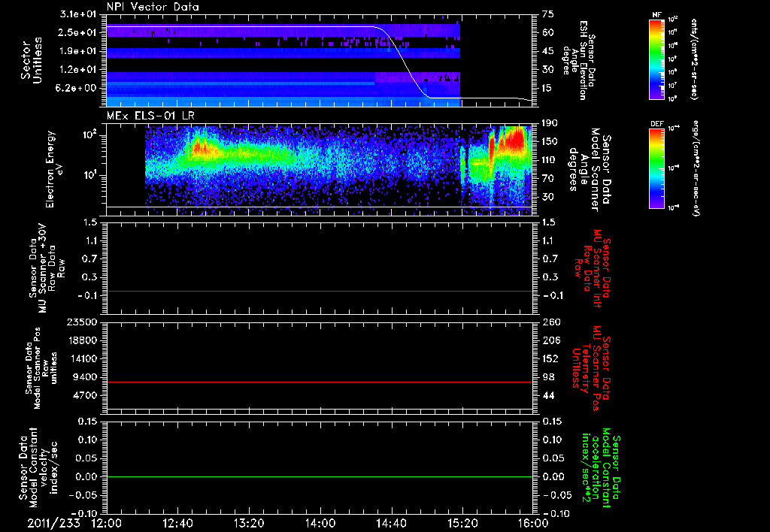Screen dimensions: 770x532
Task: Select the 'MEx ELS-01 LR' panel title
Action: [x=150, y=116]
